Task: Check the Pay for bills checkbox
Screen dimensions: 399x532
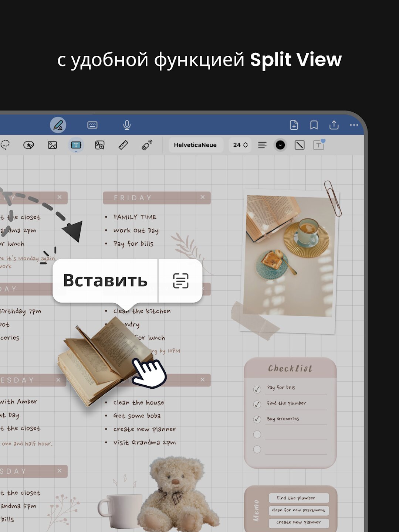Action: pyautogui.click(x=257, y=389)
